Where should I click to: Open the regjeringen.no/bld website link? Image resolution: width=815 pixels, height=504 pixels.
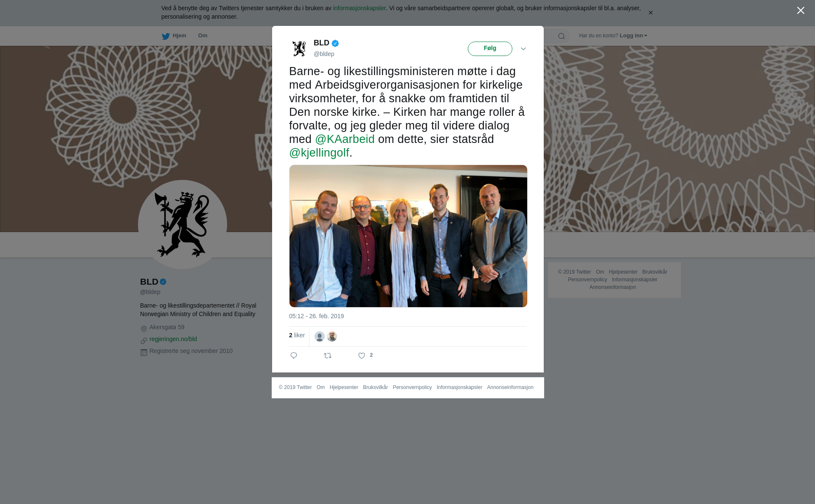(173, 339)
